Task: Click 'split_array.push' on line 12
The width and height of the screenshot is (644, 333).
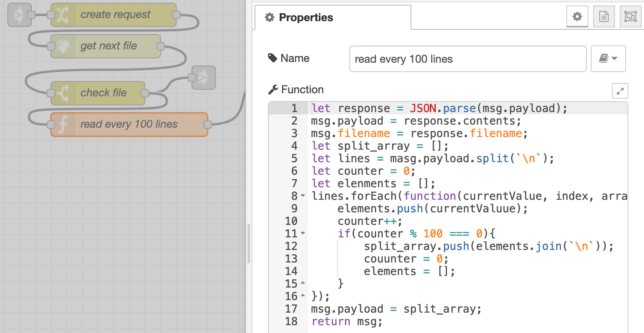Action: 416,246
